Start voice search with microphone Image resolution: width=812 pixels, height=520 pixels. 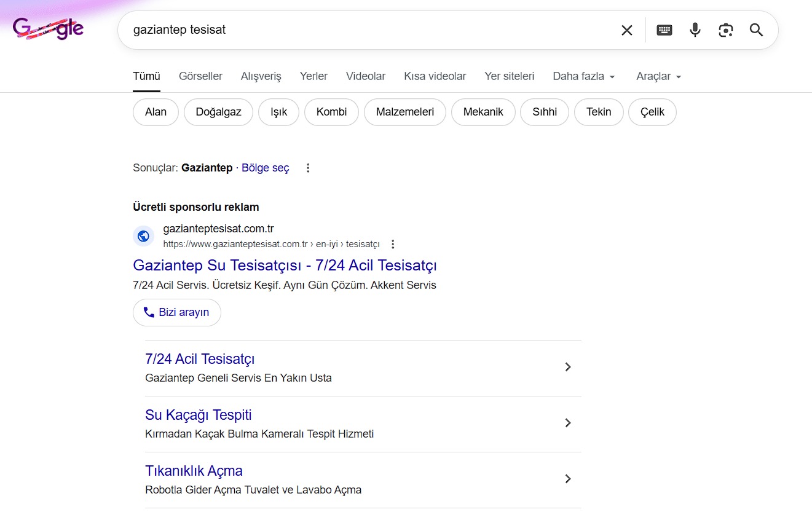[x=695, y=30]
